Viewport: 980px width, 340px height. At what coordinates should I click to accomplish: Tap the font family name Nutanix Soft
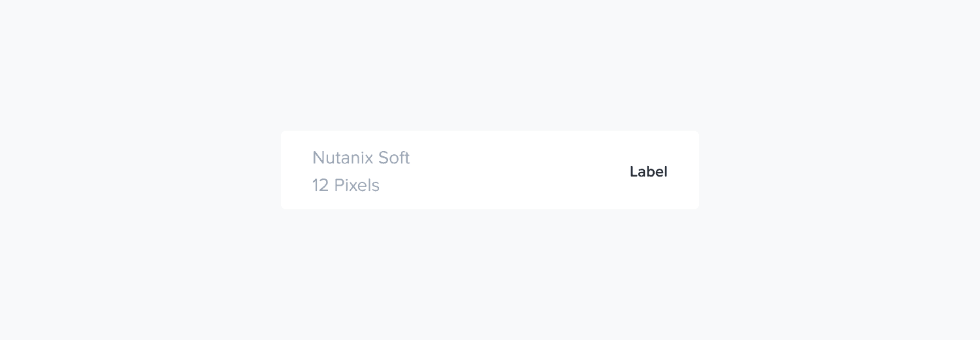(x=361, y=158)
